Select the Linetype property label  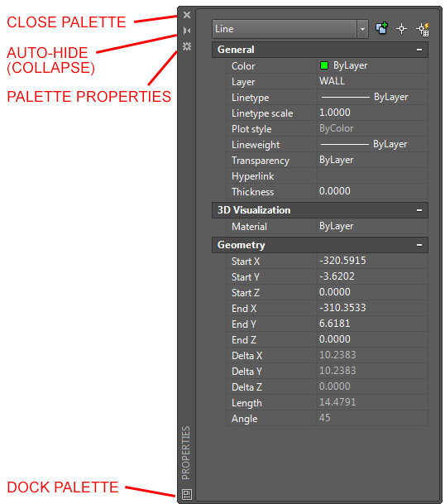(x=251, y=98)
